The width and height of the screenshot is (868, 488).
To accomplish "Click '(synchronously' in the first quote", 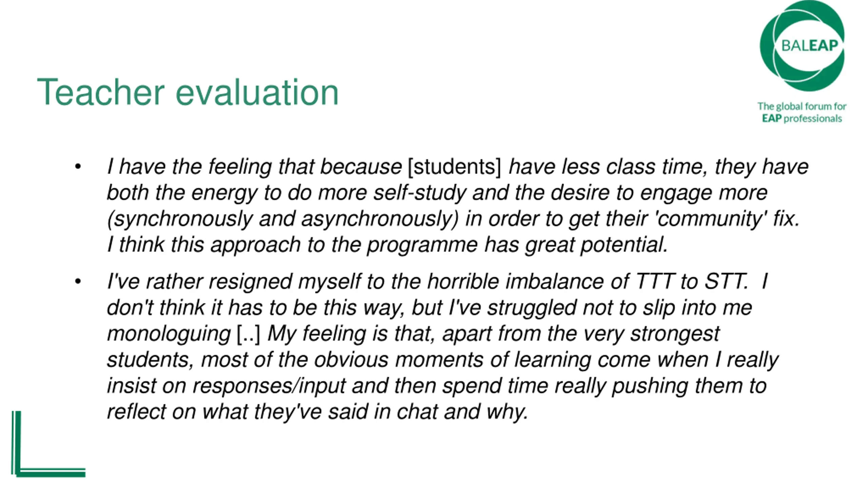I will point(180,219).
